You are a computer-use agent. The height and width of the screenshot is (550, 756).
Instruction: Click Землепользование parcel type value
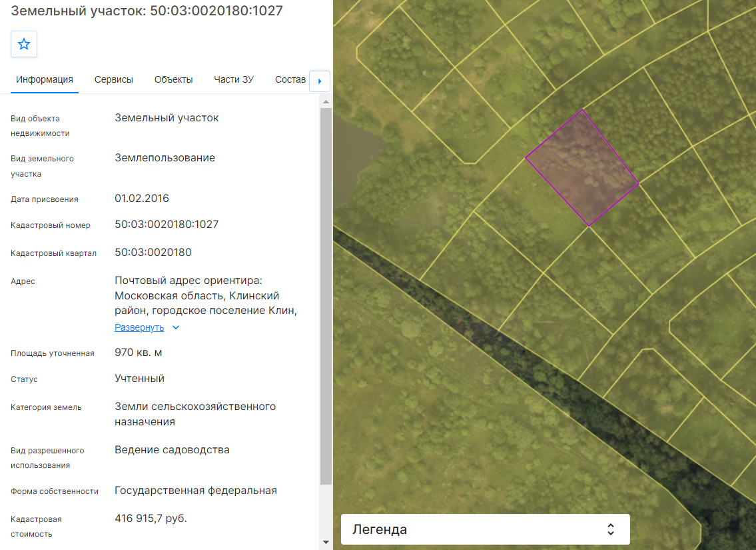[165, 158]
